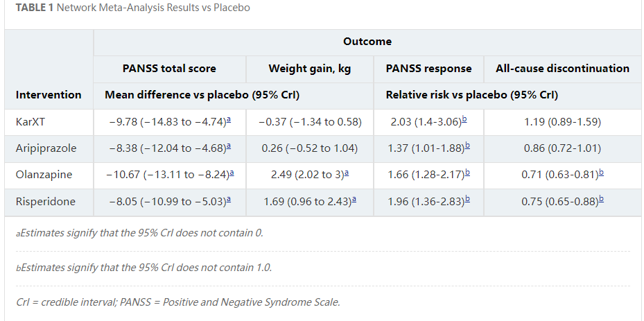The image size is (644, 321).
Task: Click footnote link a on Aripiprazole PANSS total score
Action: pos(228,147)
